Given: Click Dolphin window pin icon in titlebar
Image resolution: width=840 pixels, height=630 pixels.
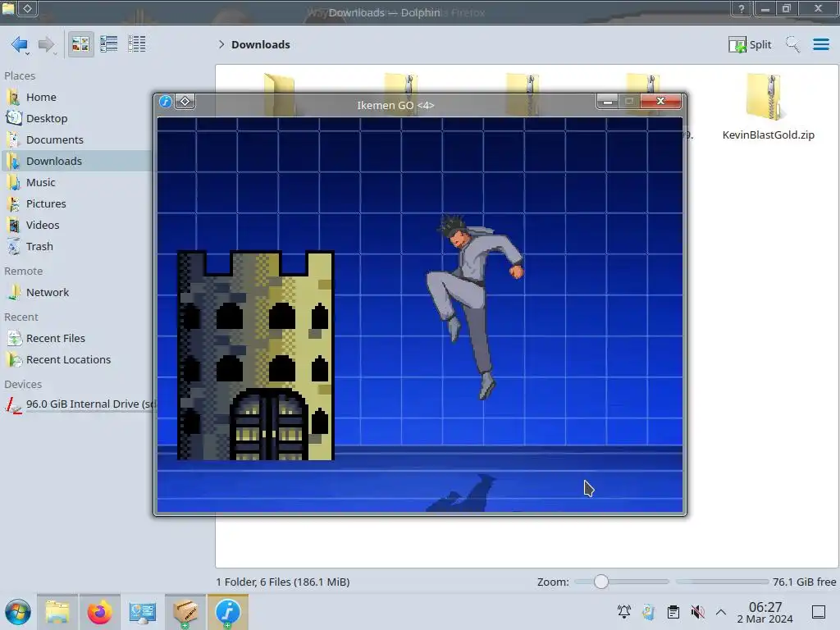Looking at the screenshot, I should pos(28,8).
